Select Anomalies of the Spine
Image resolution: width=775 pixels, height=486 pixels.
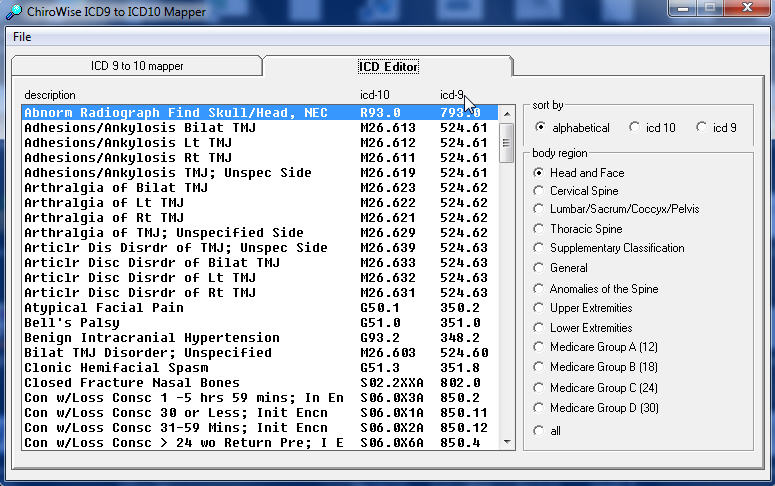coord(596,289)
